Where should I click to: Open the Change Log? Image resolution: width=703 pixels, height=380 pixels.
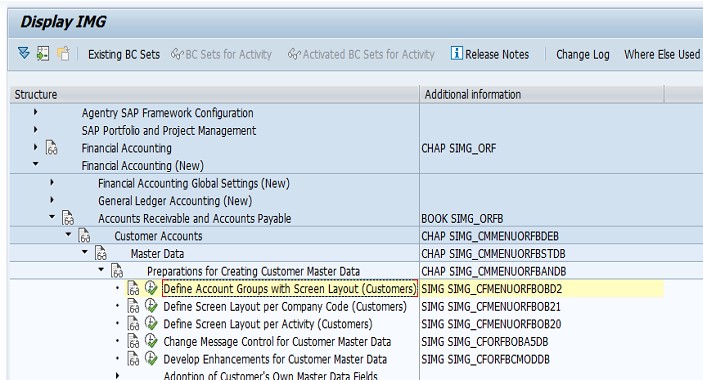click(x=582, y=55)
